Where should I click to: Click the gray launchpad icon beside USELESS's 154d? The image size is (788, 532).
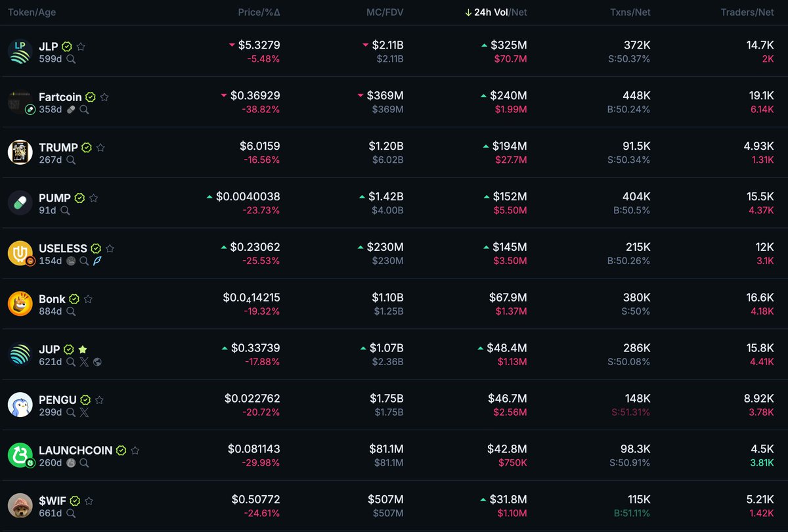[72, 261]
